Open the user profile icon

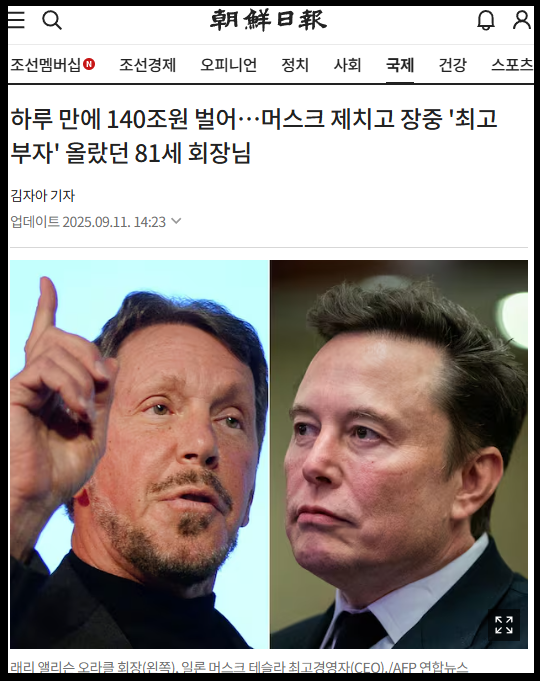click(521, 20)
